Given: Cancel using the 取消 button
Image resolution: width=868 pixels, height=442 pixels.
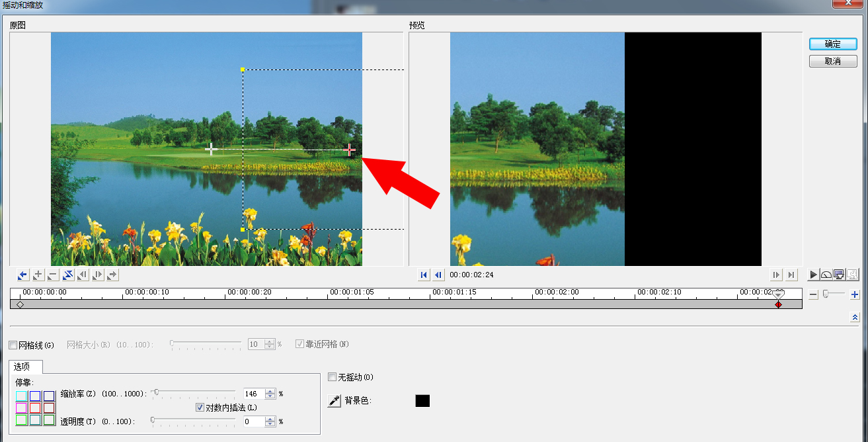Looking at the screenshot, I should pyautogui.click(x=833, y=61).
